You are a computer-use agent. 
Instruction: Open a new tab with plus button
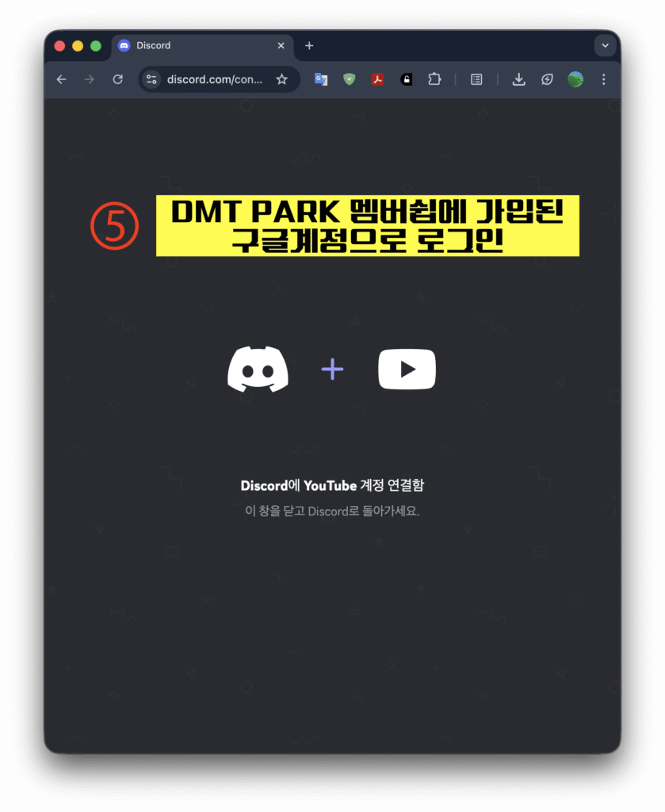point(309,46)
